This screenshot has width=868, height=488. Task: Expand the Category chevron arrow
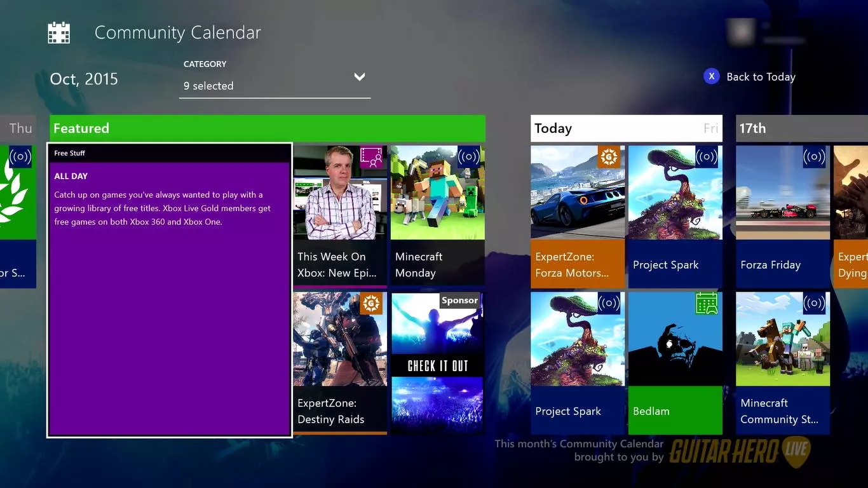click(360, 77)
